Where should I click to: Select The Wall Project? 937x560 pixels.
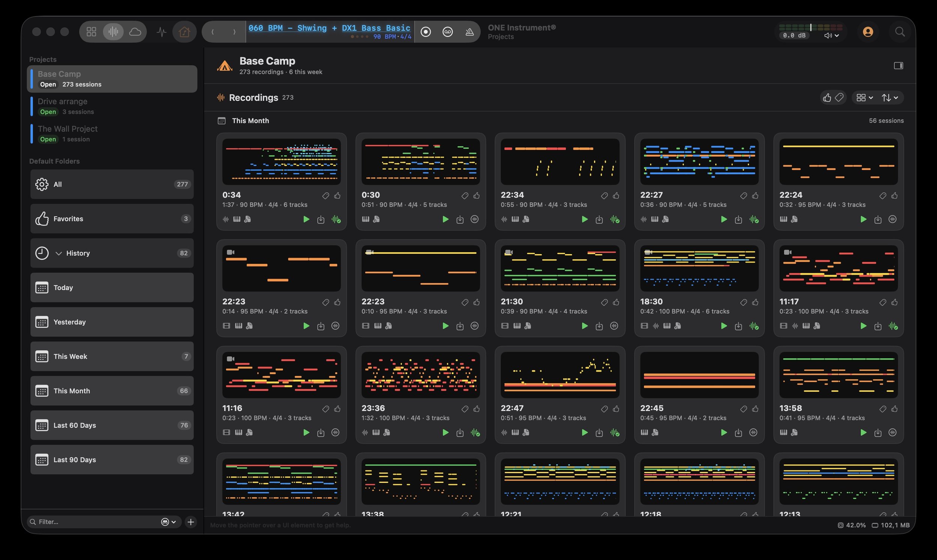(x=112, y=133)
